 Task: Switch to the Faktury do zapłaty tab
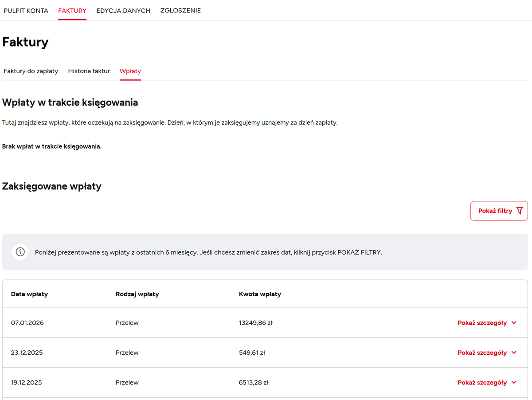31,71
